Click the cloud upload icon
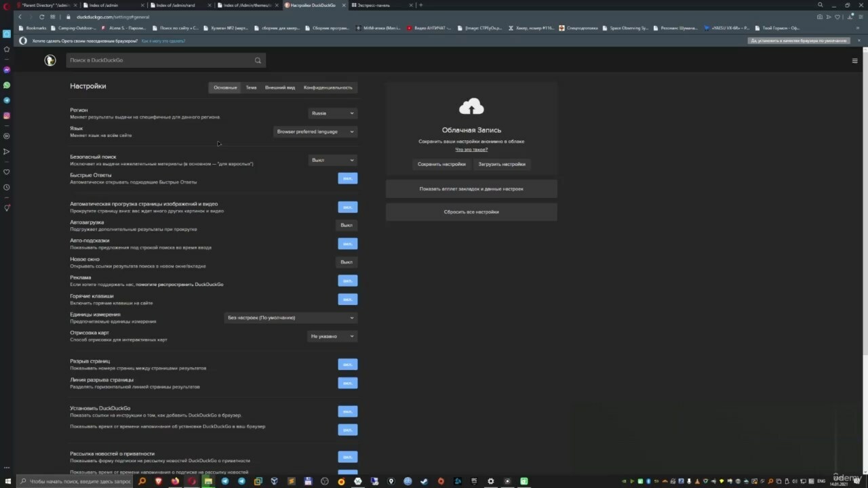This screenshot has height=488, width=868. click(471, 106)
